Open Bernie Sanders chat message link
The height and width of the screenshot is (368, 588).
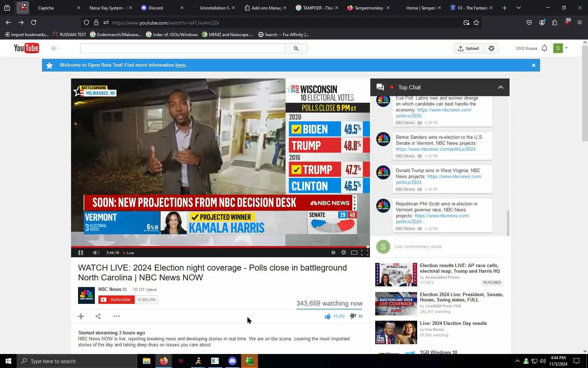coord(437,149)
